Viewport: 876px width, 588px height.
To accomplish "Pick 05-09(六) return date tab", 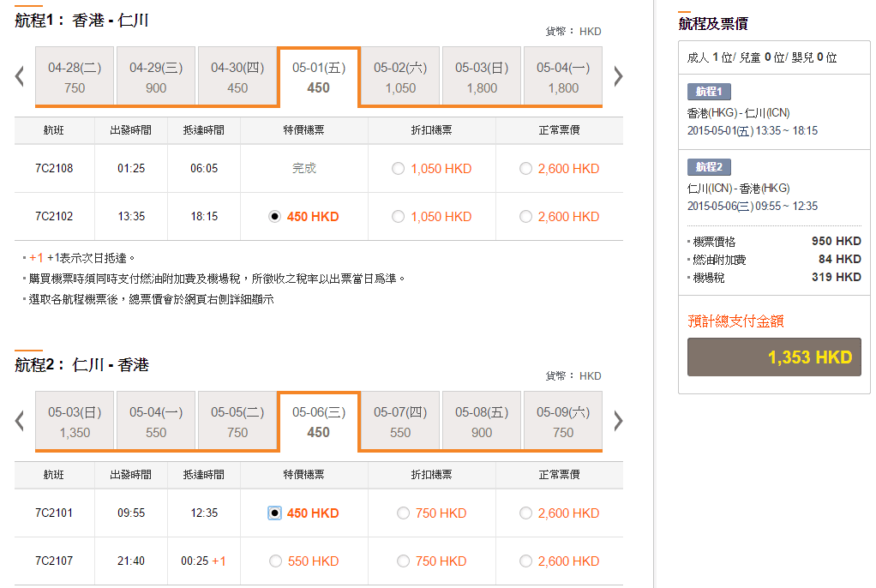I will point(563,422).
